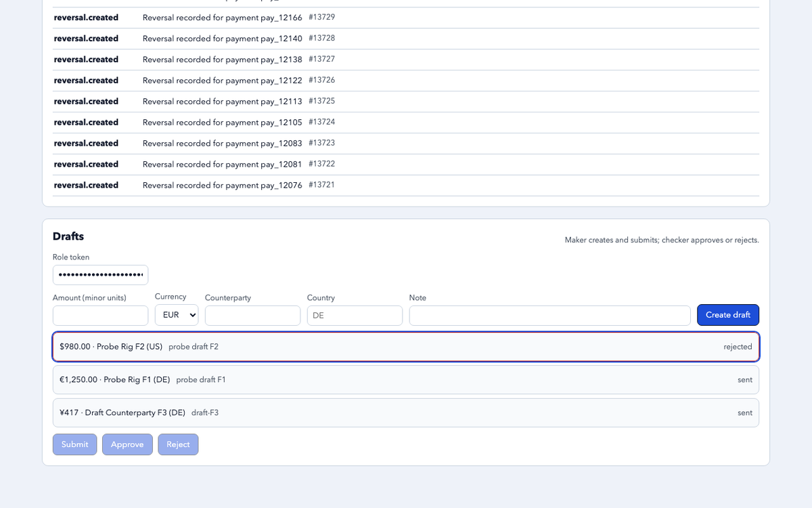Click event ID #13728

coord(322,38)
